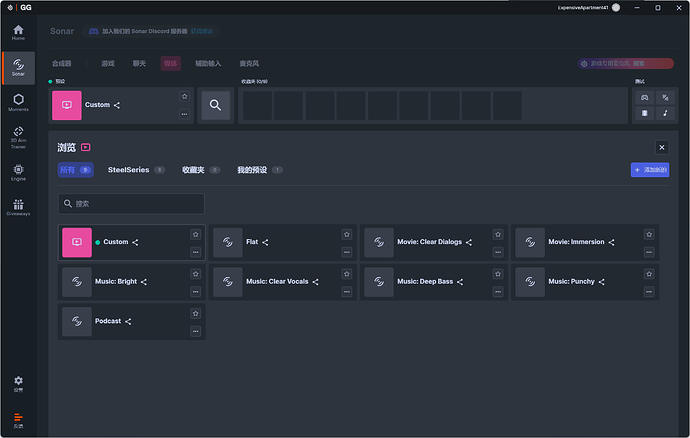Favorite the Flat preset with star

(x=347, y=234)
